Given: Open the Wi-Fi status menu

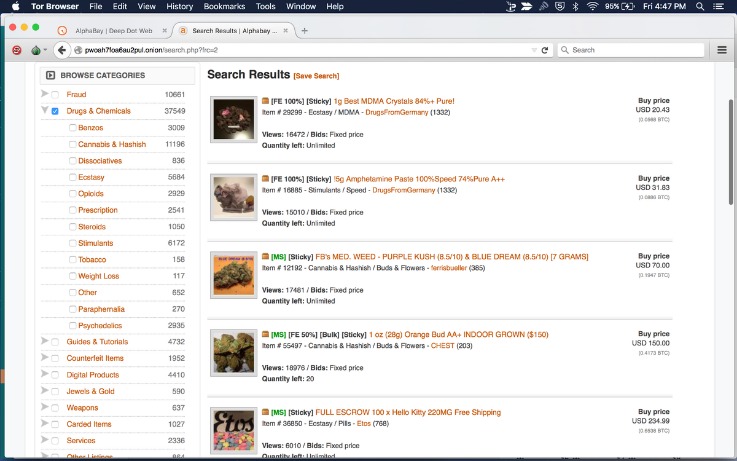Looking at the screenshot, I should pyautogui.click(x=592, y=6).
